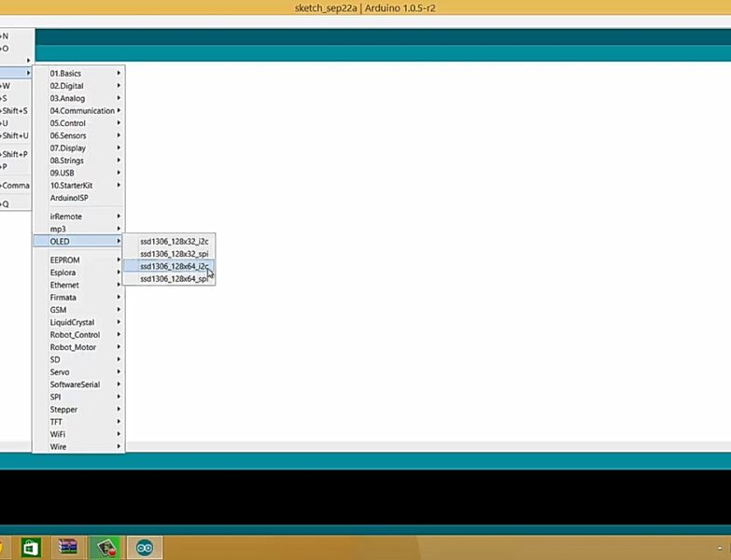
Task: Expand the Wire submenu arrow
Action: tap(119, 446)
